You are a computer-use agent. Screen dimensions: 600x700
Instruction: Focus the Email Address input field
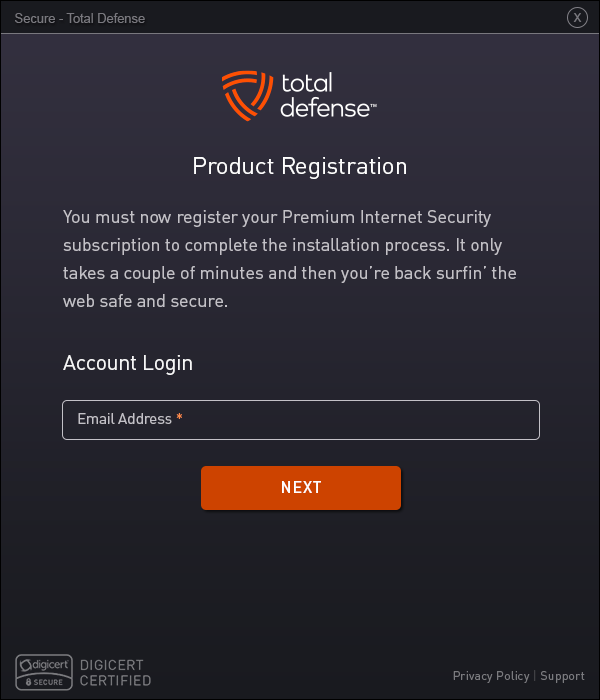(x=301, y=420)
